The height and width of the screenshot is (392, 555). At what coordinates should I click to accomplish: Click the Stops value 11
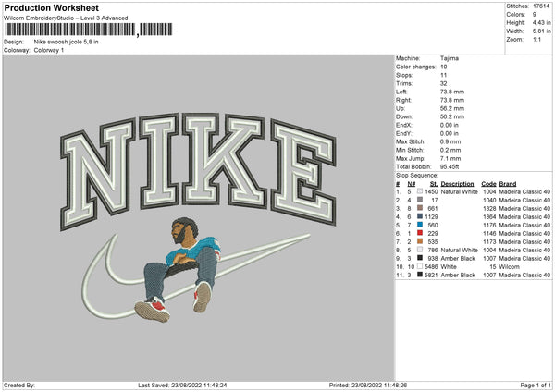point(443,75)
